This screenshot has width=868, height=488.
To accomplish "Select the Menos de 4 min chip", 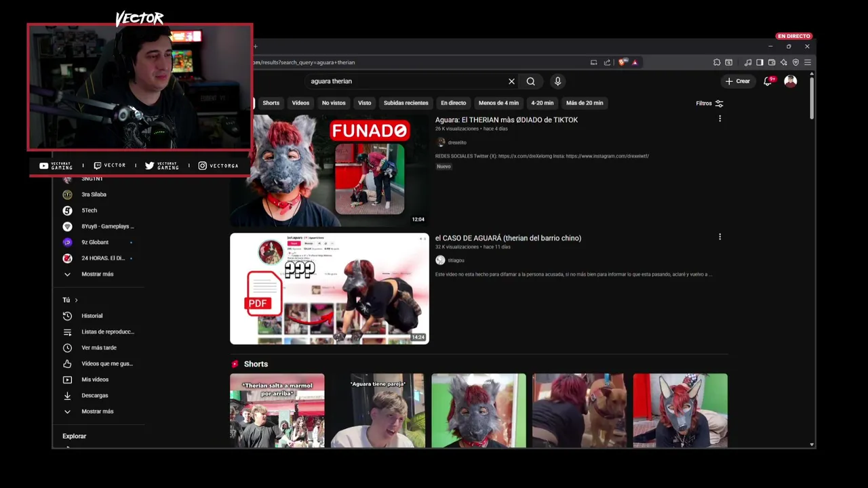I will [x=498, y=103].
